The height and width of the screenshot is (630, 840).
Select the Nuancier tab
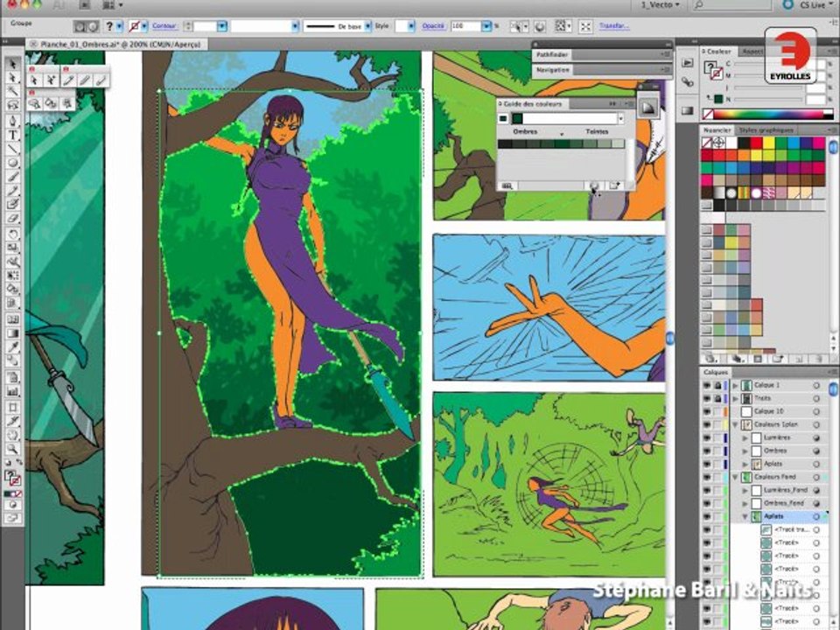717,130
